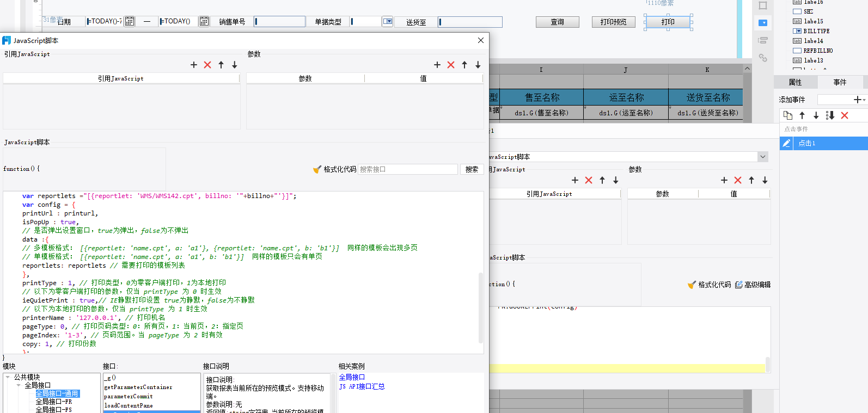Open the 添加事件 plus dropdown

coord(859,100)
